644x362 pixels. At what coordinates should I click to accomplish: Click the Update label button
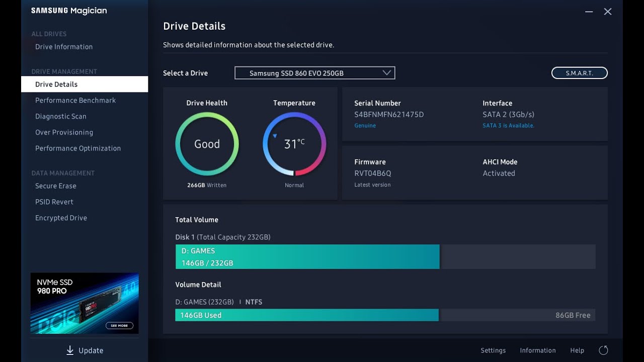[91, 350]
